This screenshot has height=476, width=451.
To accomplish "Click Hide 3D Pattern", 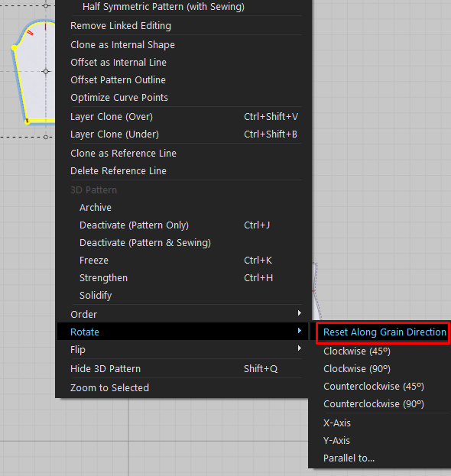I will [x=183, y=369].
